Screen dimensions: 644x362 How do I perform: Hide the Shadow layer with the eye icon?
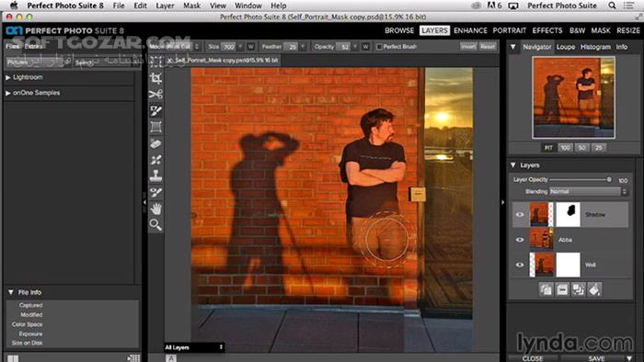[x=520, y=214]
